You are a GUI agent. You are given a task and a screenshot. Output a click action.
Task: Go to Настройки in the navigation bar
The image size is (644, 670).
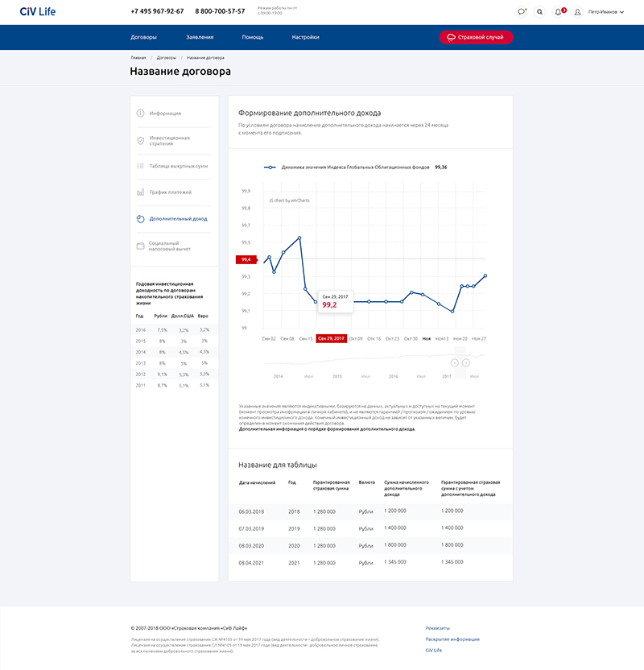(305, 37)
